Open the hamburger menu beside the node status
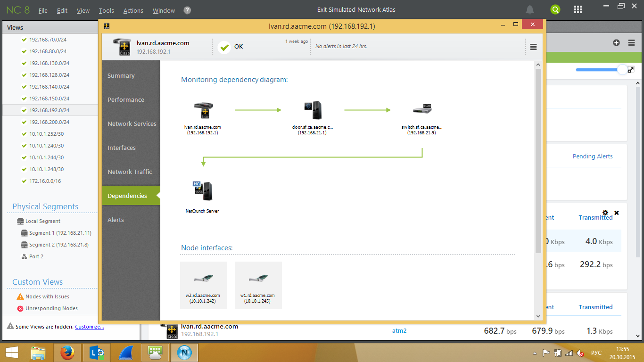The width and height of the screenshot is (644, 362). (x=533, y=46)
